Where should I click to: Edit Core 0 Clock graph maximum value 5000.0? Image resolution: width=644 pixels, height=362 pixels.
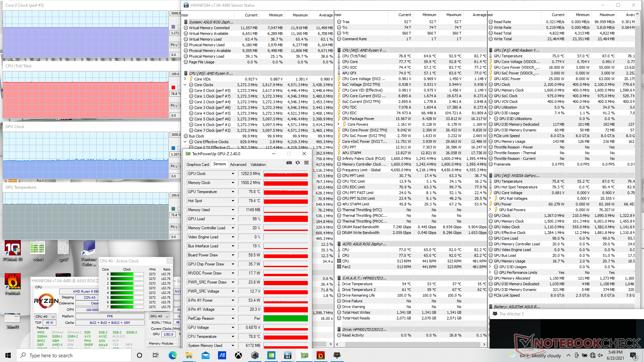(x=175, y=13)
